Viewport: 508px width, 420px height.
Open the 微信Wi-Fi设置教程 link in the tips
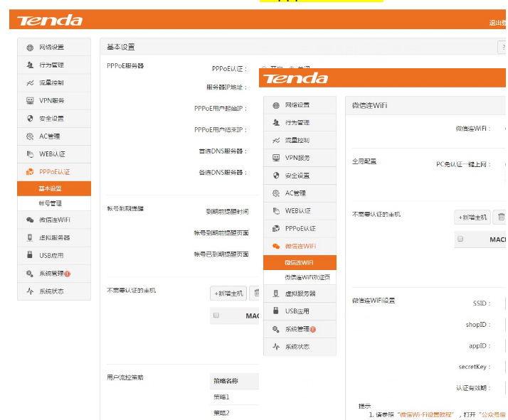point(425,414)
